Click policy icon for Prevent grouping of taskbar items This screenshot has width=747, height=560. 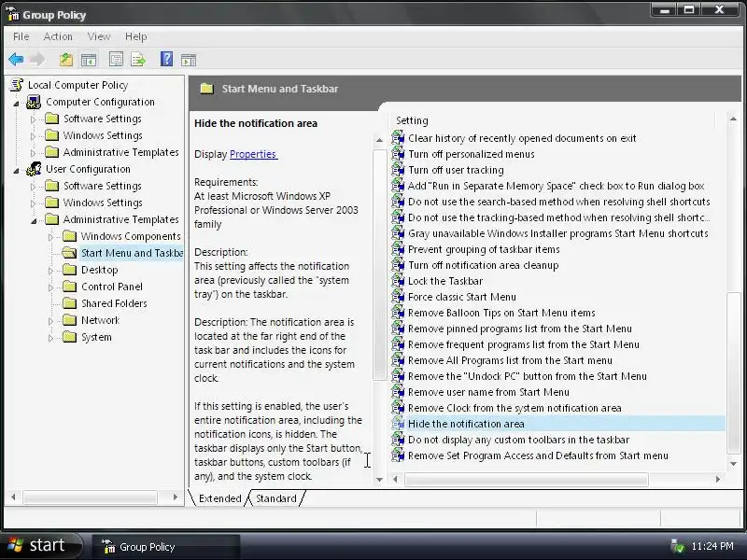pos(398,249)
